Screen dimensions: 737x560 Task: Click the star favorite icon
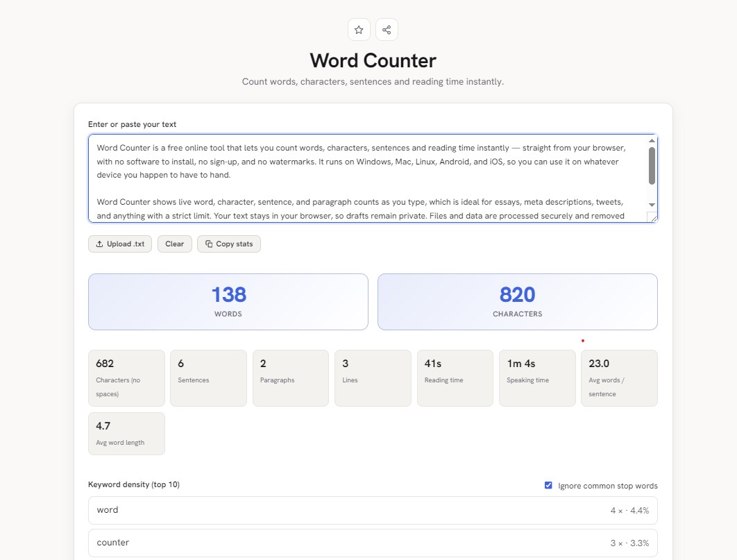coord(359,30)
